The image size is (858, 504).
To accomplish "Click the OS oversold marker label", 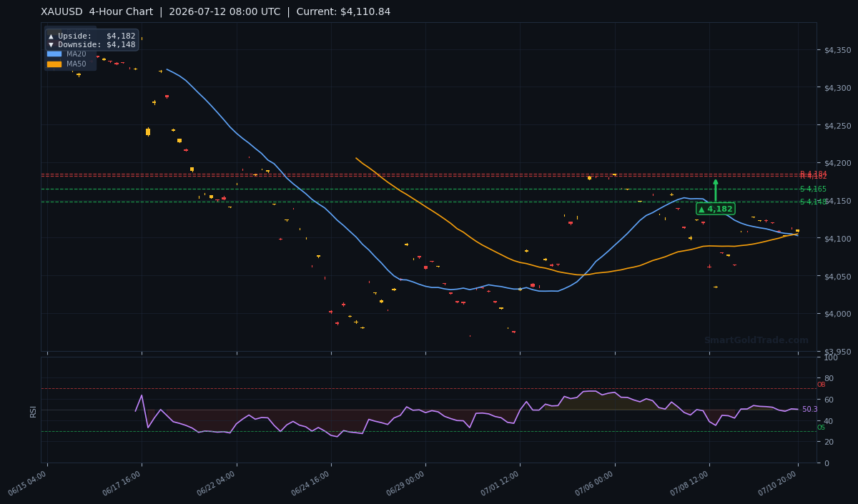I will click(821, 428).
